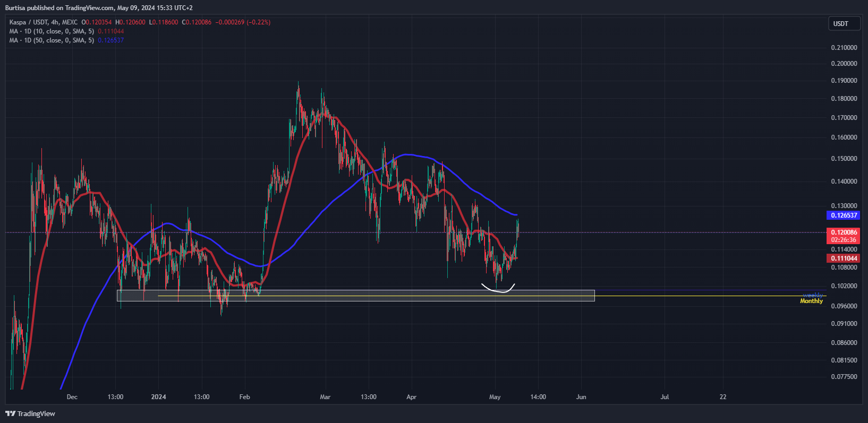Click the TradingView logo
Image resolution: width=868 pixels, height=423 pixels.
click(30, 413)
